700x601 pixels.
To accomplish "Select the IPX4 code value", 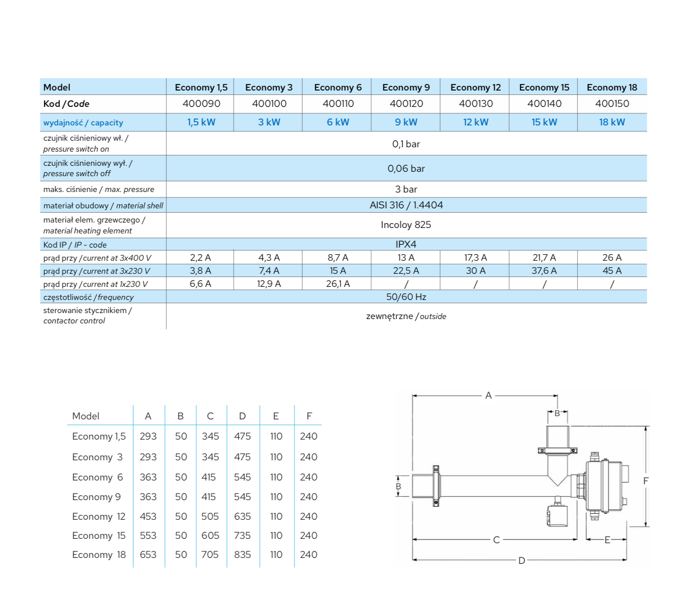I will tap(406, 244).
